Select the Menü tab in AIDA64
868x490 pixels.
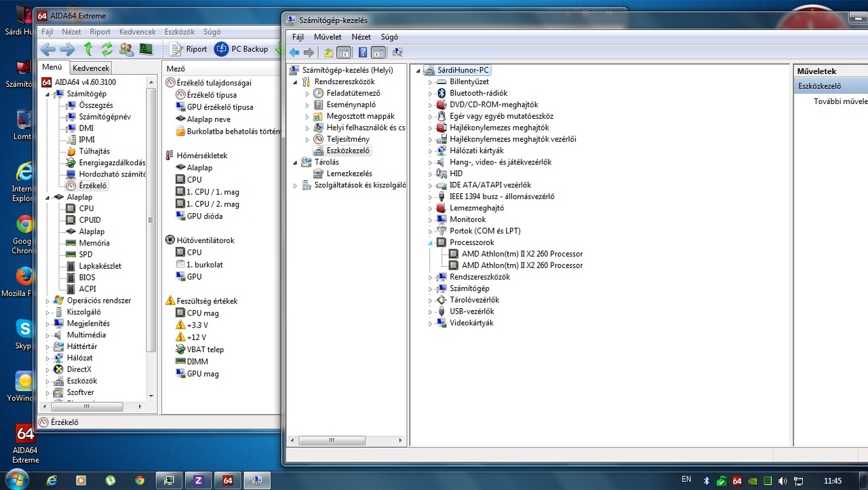coord(52,67)
